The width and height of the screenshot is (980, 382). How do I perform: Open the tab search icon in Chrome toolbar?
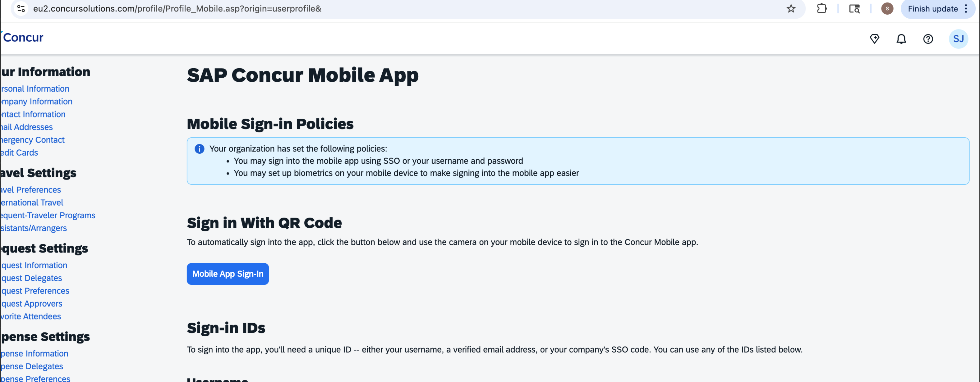[x=854, y=8]
